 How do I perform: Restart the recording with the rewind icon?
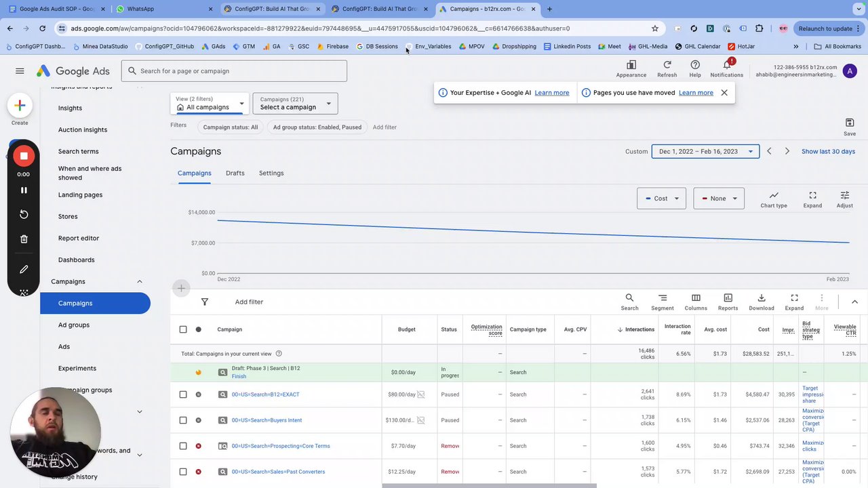(24, 214)
